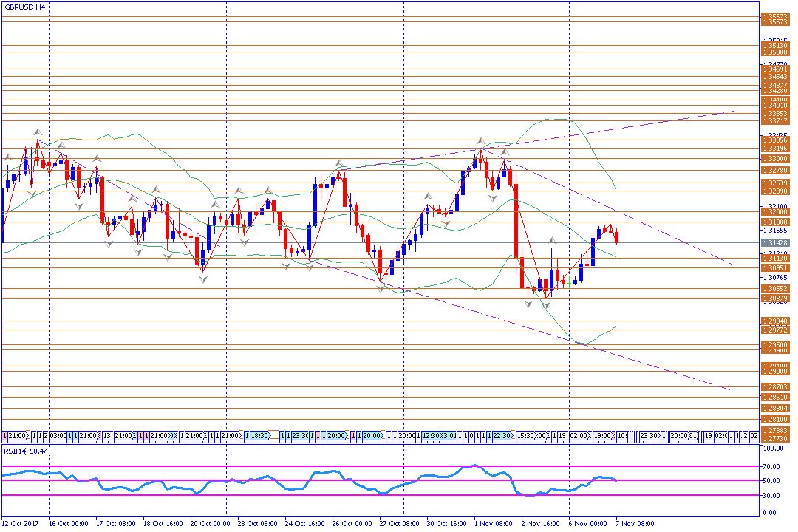The width and height of the screenshot is (798, 532).
Task: Click the 1.33853 price level label
Action: point(775,114)
